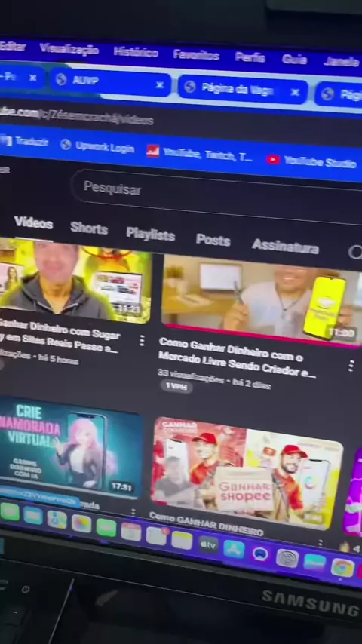The width and height of the screenshot is (362, 644).
Task: Open the yellow Notes app in Dock
Action: pyautogui.click(x=182, y=540)
